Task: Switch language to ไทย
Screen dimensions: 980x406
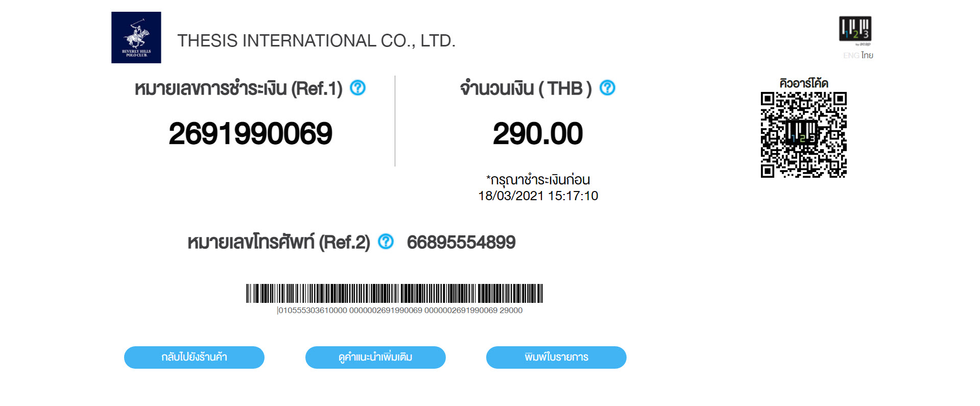Action: click(867, 55)
